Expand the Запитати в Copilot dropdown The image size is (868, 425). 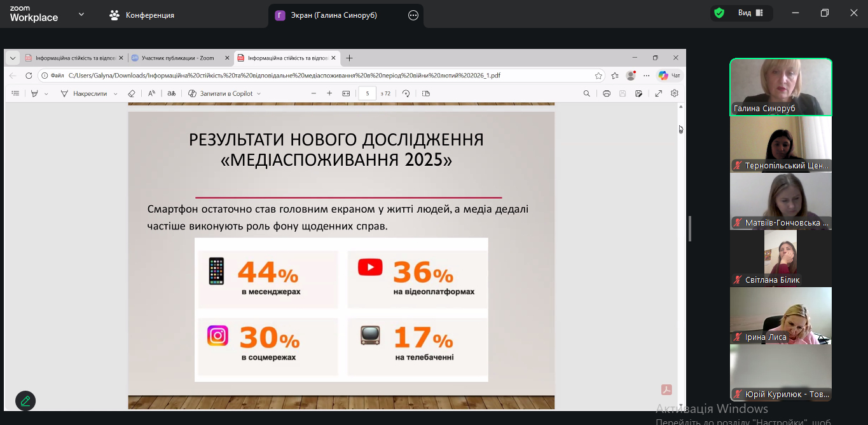point(259,94)
